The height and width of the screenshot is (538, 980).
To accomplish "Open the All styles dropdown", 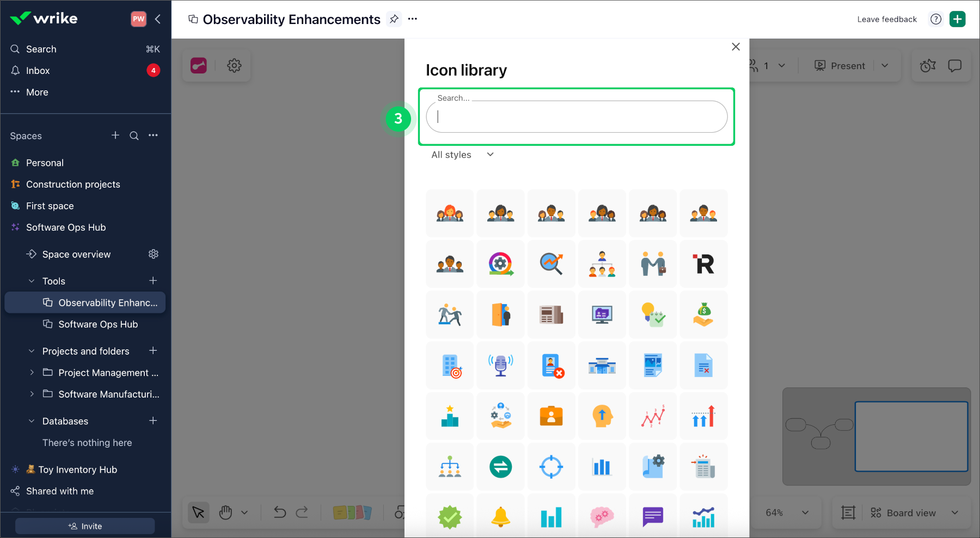I will (x=461, y=154).
